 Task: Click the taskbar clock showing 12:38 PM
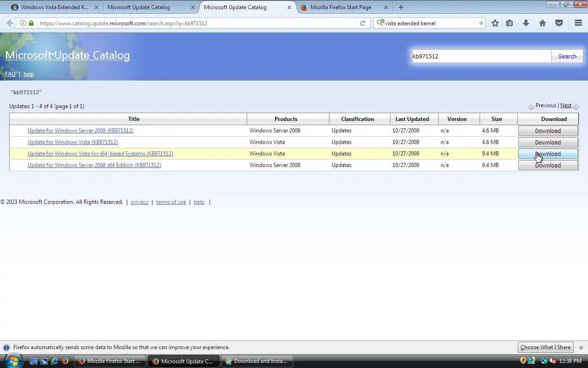coord(571,361)
